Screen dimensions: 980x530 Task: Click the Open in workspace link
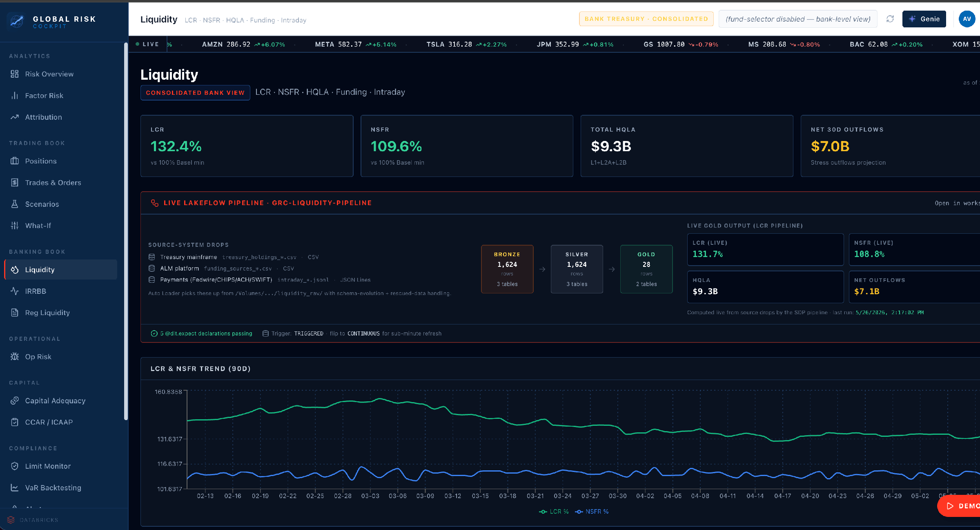tap(957, 203)
